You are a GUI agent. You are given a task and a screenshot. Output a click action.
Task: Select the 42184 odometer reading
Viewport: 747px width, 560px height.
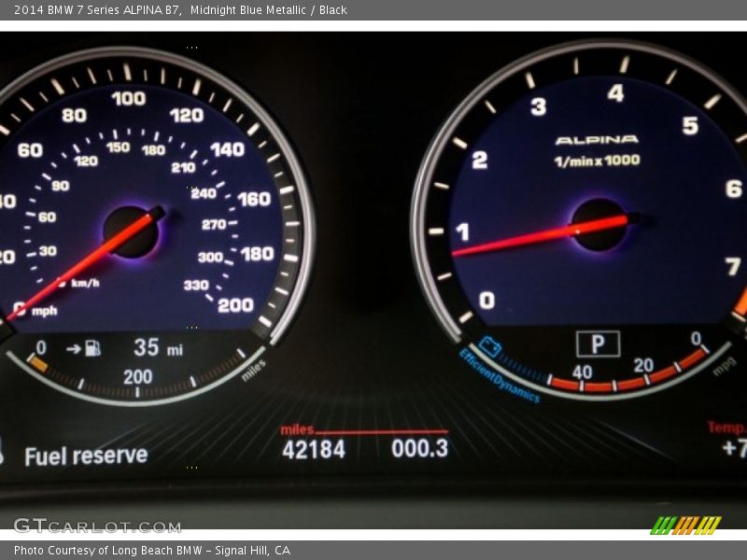click(x=314, y=449)
